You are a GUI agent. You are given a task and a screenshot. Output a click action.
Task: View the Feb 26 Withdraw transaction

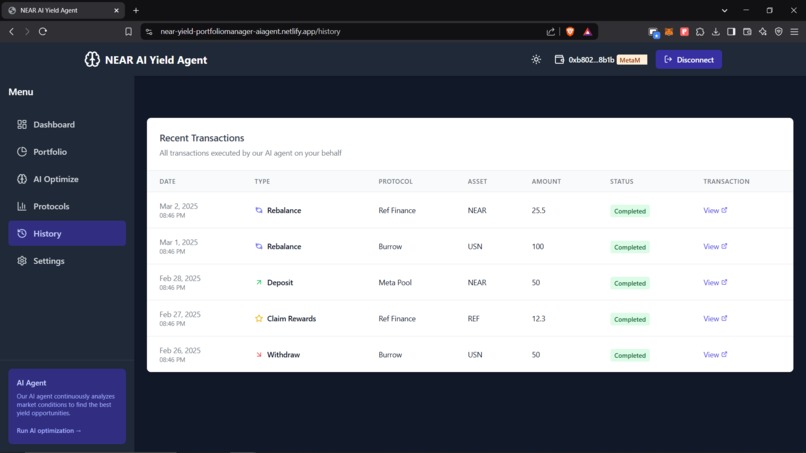[x=715, y=354]
